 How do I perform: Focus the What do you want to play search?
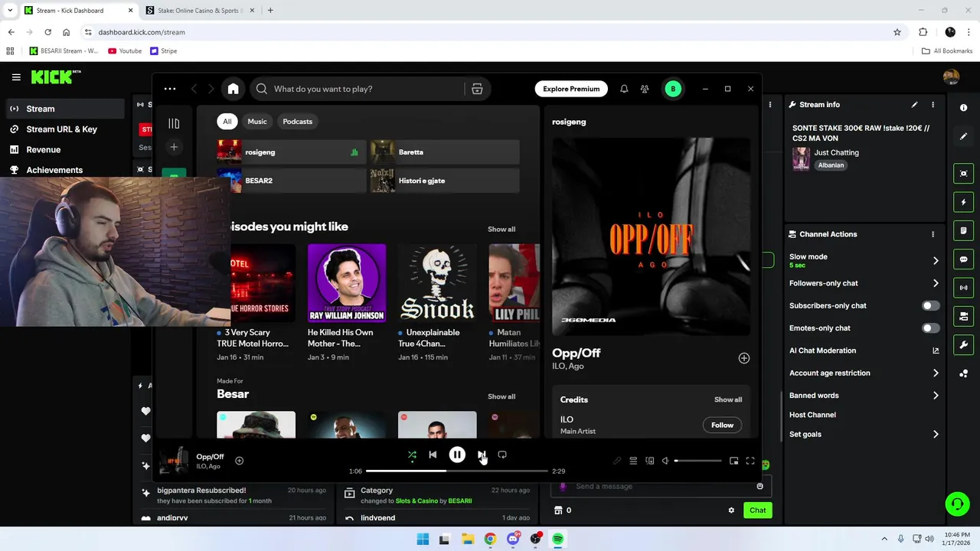pyautogui.click(x=358, y=89)
